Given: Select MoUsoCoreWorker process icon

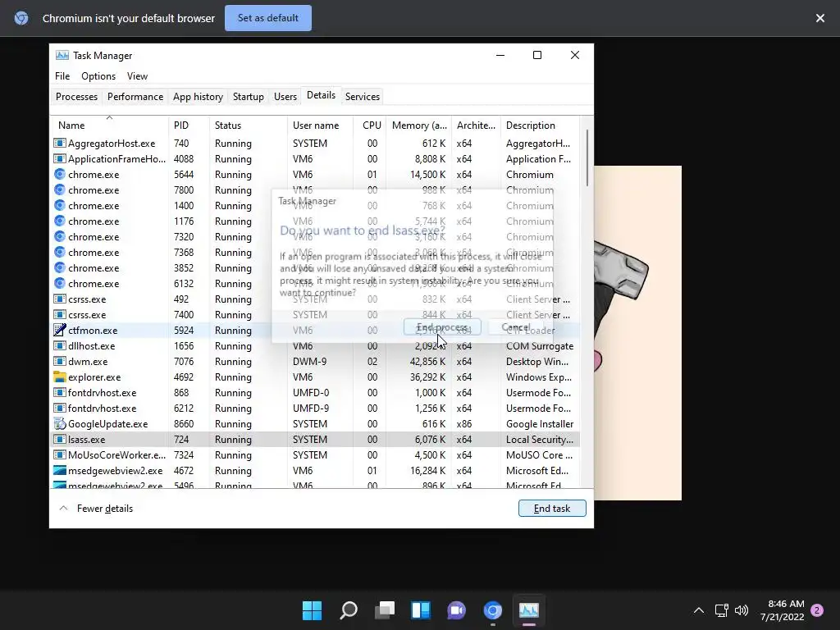Looking at the screenshot, I should [x=59, y=454].
